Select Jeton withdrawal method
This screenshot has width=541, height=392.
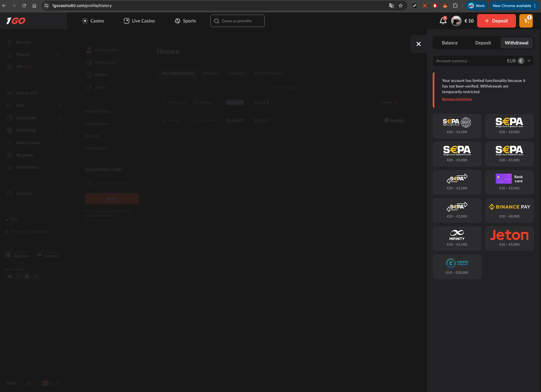coord(509,238)
